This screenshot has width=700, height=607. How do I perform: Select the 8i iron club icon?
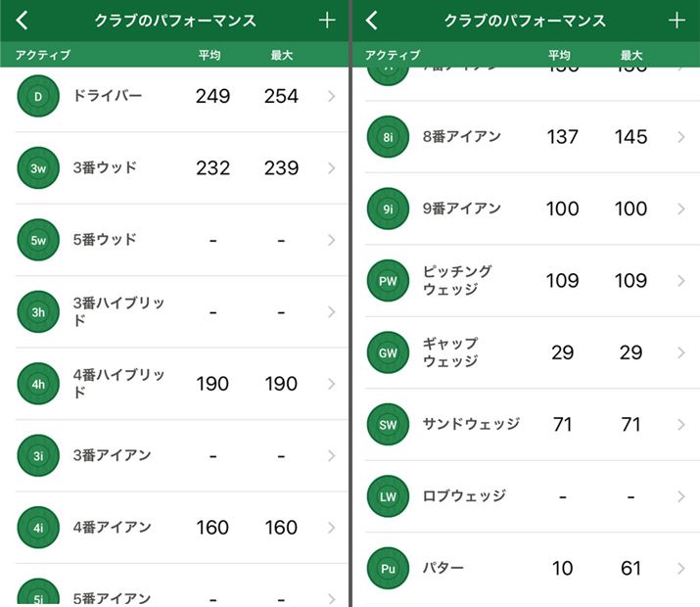point(388,137)
